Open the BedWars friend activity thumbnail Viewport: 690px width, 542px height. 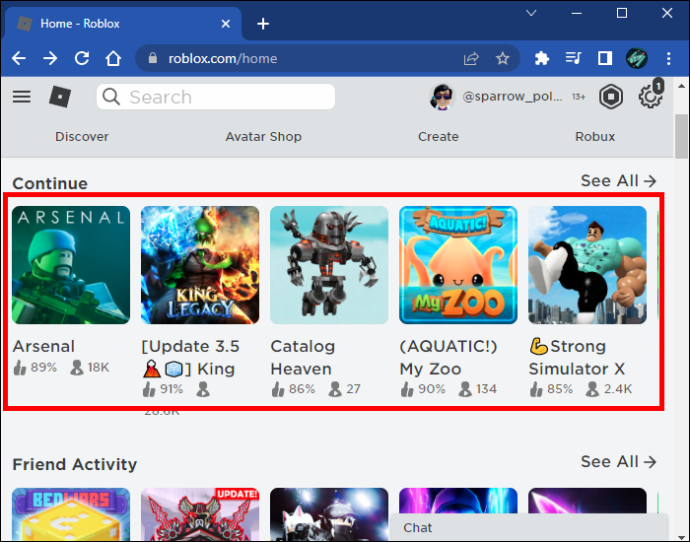pos(71,514)
